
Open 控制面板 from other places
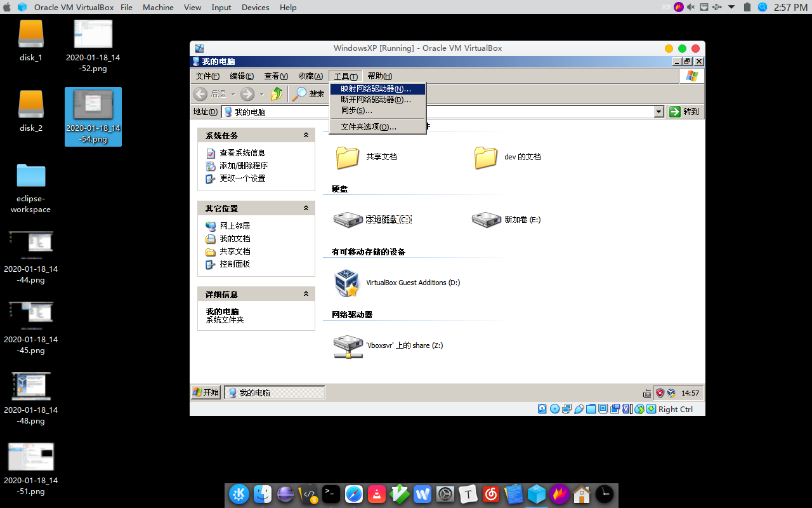click(235, 264)
